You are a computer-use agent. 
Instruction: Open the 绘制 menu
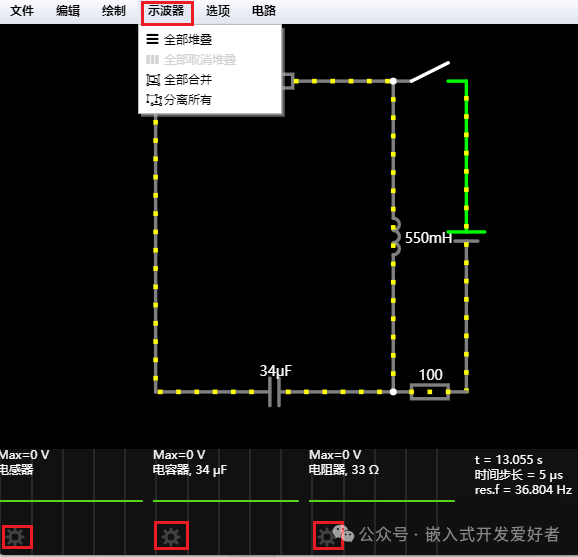pyautogui.click(x=114, y=11)
